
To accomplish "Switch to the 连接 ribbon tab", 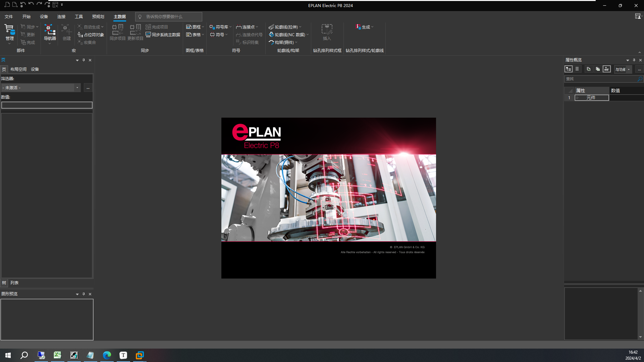I will (61, 16).
